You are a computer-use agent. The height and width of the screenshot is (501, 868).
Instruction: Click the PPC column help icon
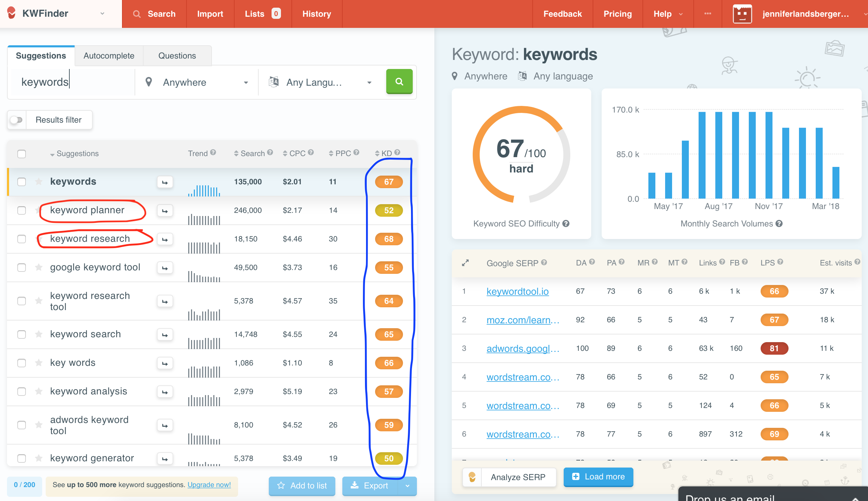click(356, 152)
